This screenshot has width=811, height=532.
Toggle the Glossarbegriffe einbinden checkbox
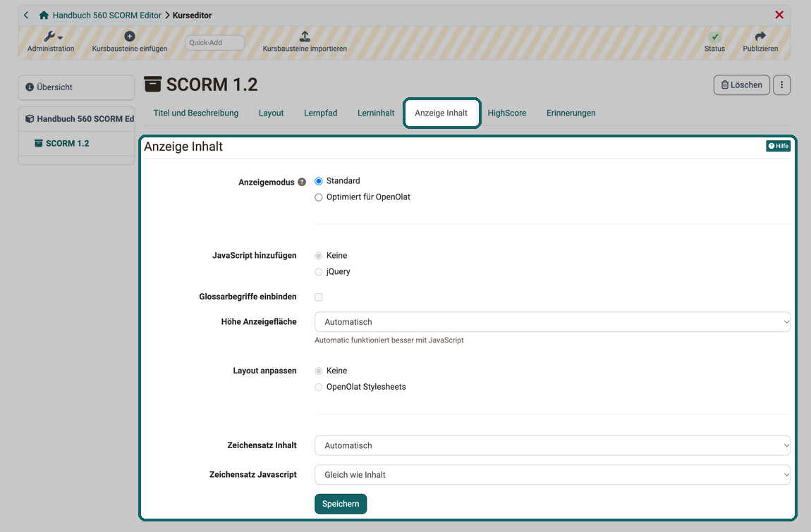319,297
